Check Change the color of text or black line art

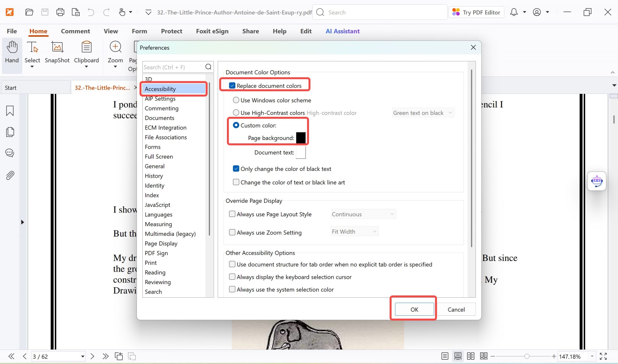[x=236, y=182]
